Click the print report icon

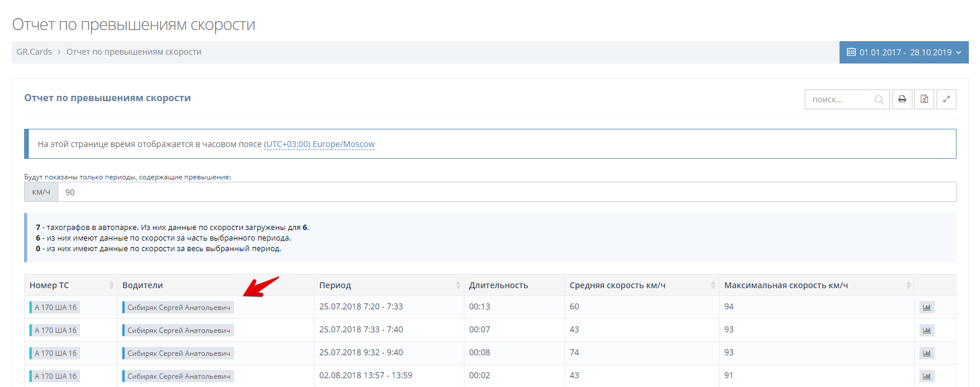(x=902, y=99)
